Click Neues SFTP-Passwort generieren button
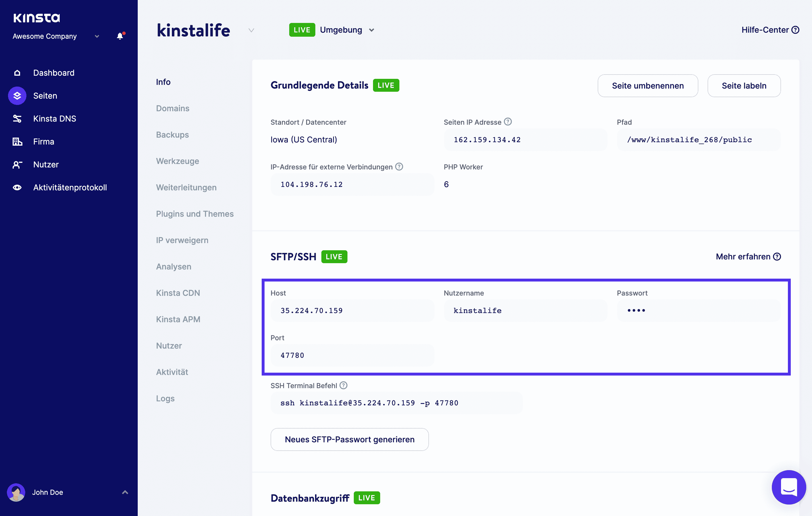 tap(349, 439)
